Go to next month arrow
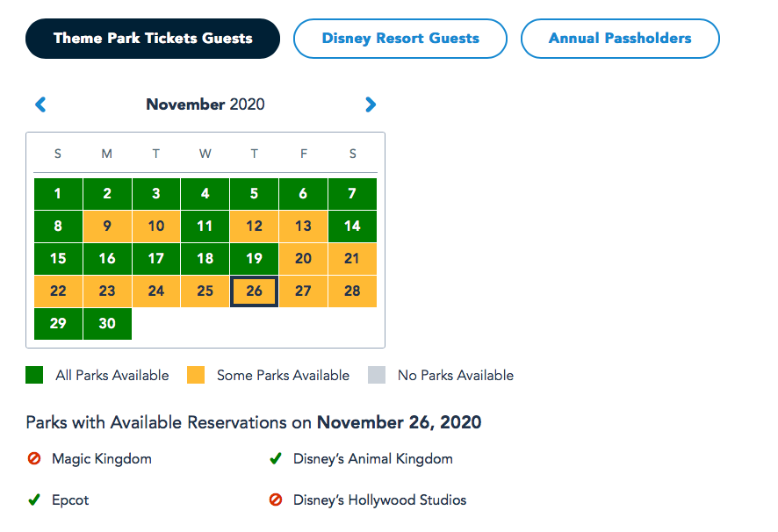The image size is (778, 532). pyautogui.click(x=371, y=104)
